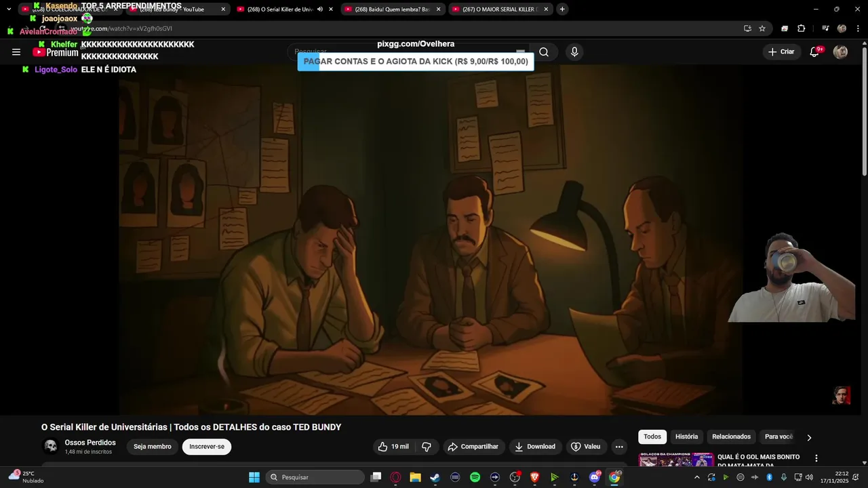868x488 pixels.
Task: Show hidden system tray icons
Action: coord(696,477)
